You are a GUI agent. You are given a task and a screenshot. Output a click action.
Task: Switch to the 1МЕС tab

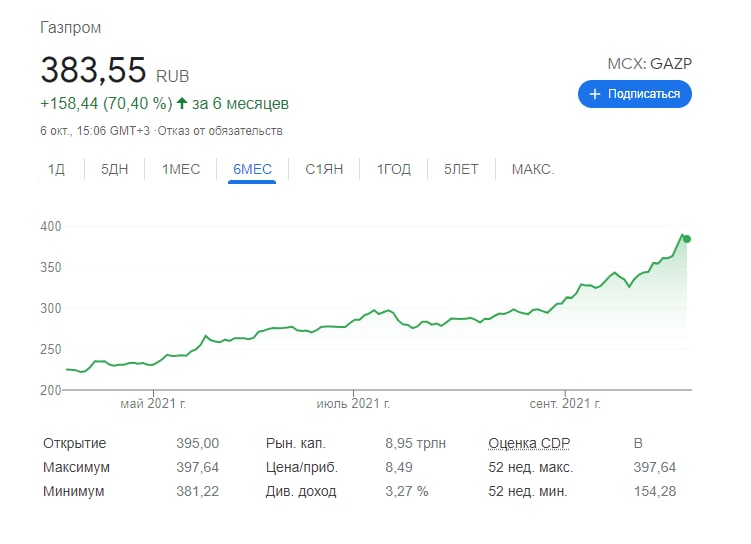point(181,169)
